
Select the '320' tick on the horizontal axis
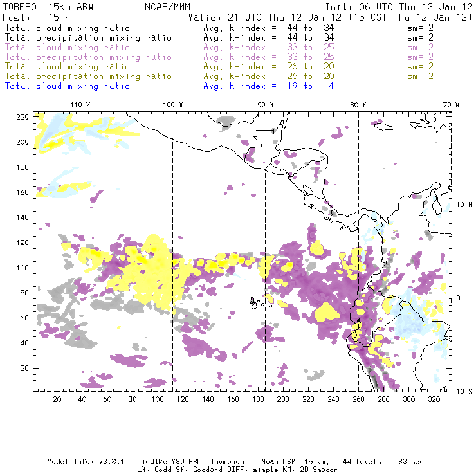coord(434,399)
